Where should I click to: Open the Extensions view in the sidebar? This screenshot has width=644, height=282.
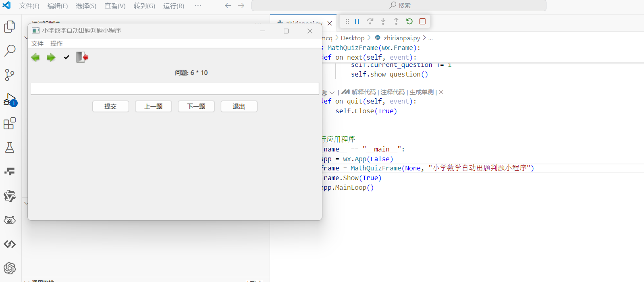[10, 123]
